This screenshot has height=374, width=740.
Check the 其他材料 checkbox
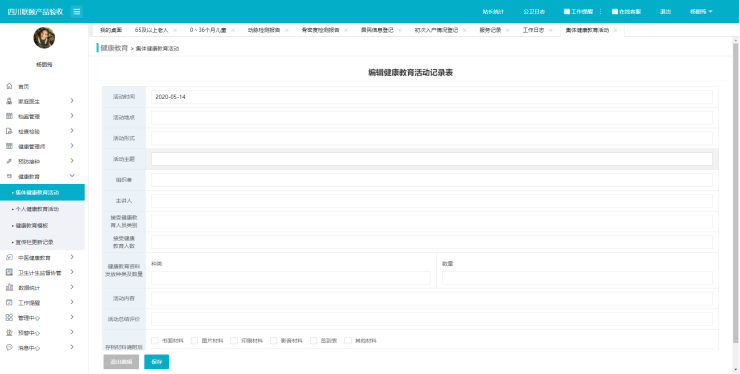tap(348, 340)
